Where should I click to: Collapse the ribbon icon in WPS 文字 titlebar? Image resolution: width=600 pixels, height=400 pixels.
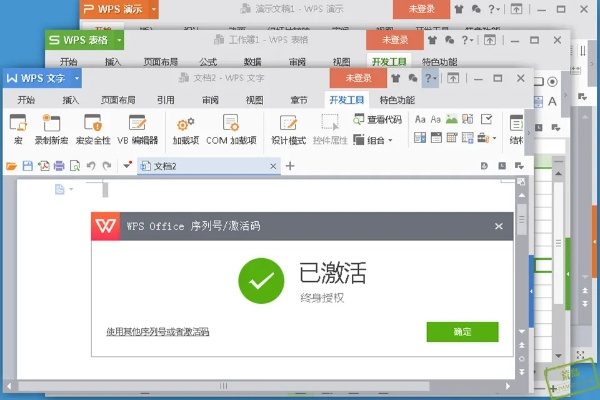pos(453,78)
